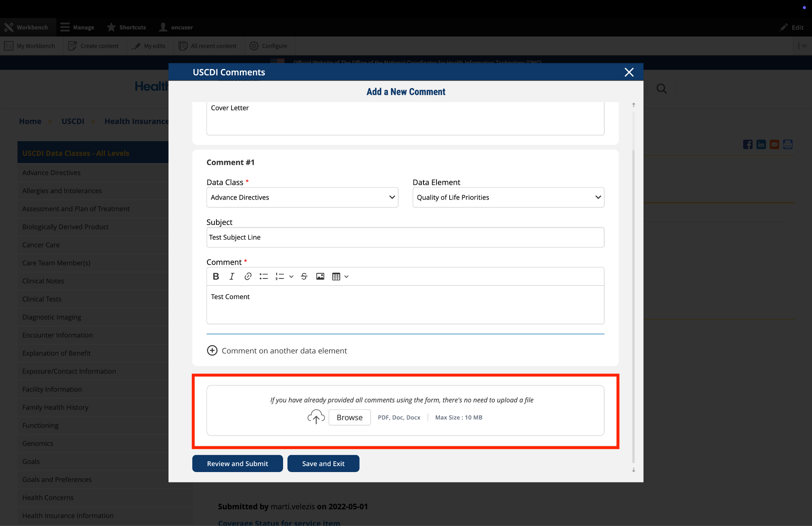812x526 pixels.
Task: Insert image in comment editor
Action: [x=320, y=276]
